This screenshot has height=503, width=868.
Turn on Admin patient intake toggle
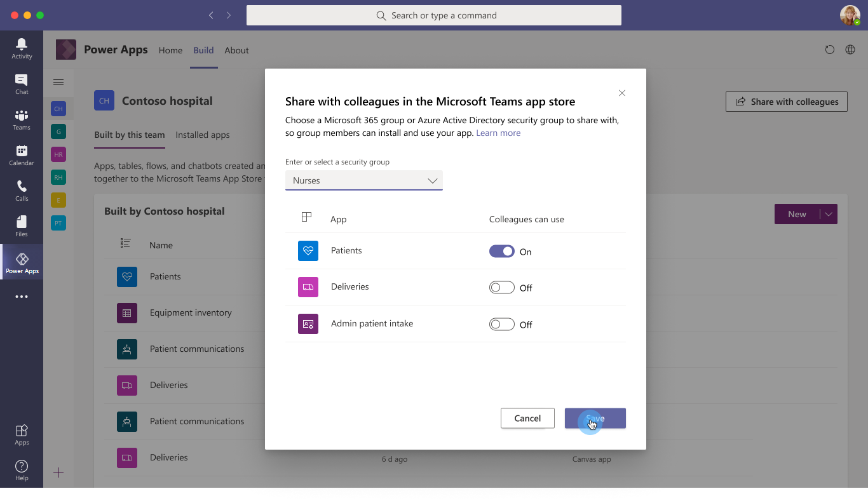point(502,325)
